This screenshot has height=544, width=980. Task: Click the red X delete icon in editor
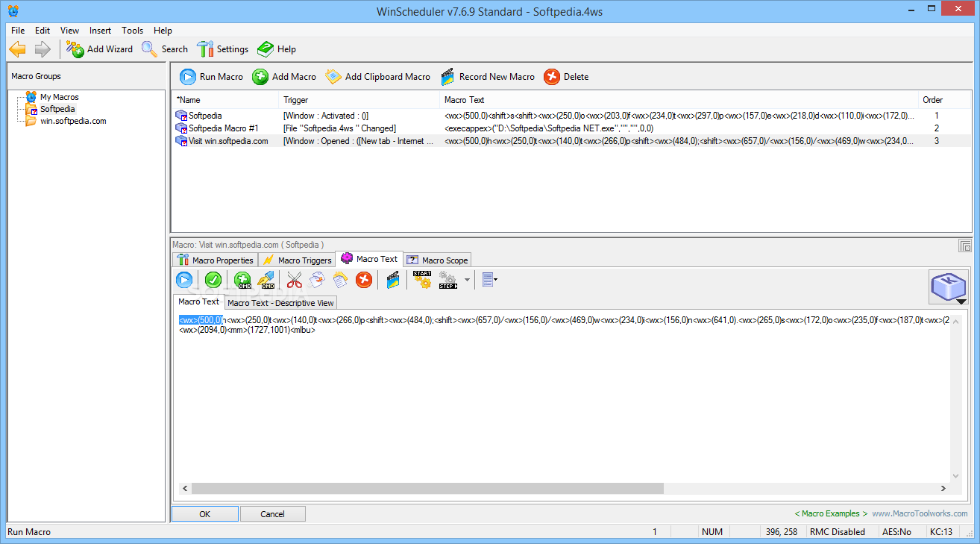[363, 280]
